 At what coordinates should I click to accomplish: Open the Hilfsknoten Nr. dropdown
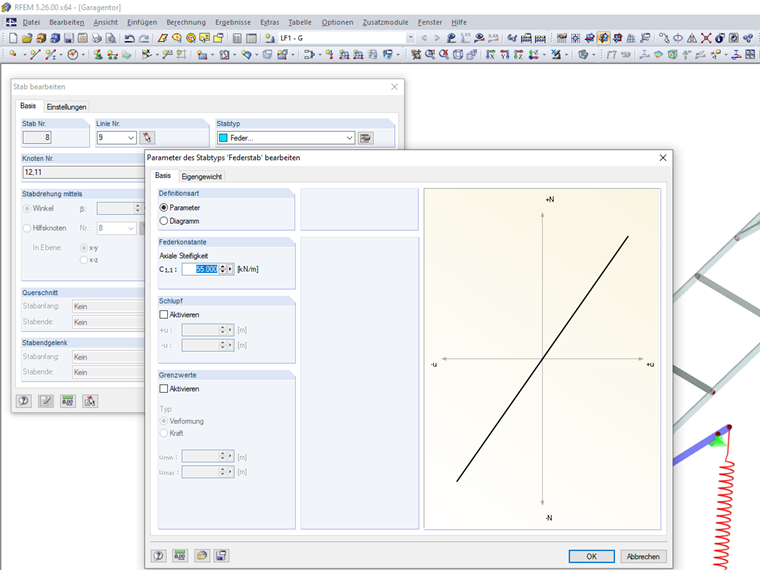click(131, 228)
